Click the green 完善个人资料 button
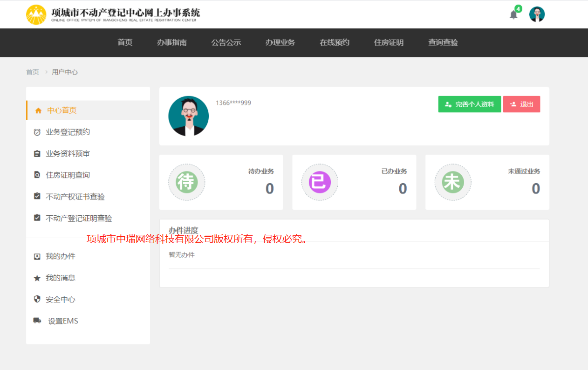Image resolution: width=588 pixels, height=370 pixels. pos(469,104)
